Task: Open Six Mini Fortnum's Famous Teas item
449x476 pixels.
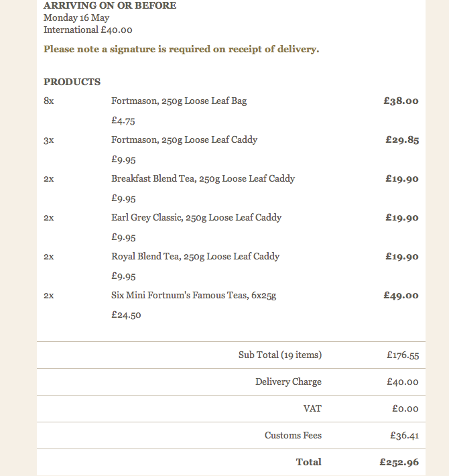Action: [x=194, y=296]
